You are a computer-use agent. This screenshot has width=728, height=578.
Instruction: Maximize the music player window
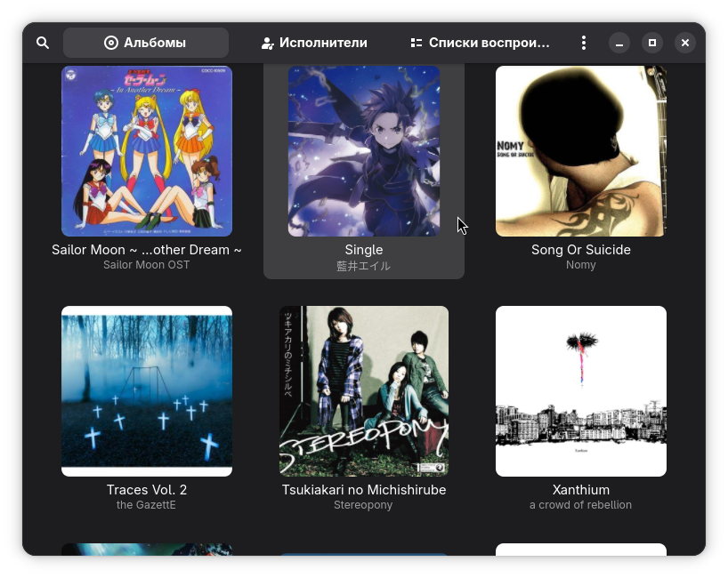coord(652,43)
